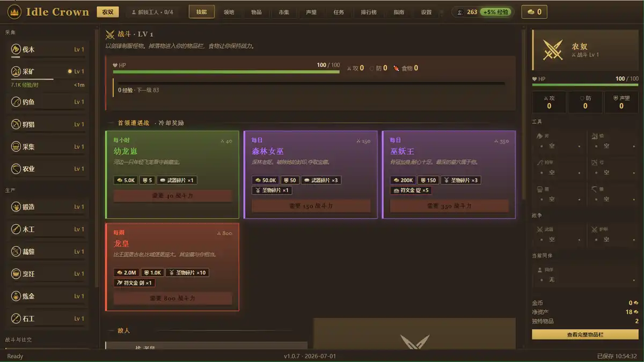
Task: Select the 首领遭遇战 section tab
Action: 134,123
